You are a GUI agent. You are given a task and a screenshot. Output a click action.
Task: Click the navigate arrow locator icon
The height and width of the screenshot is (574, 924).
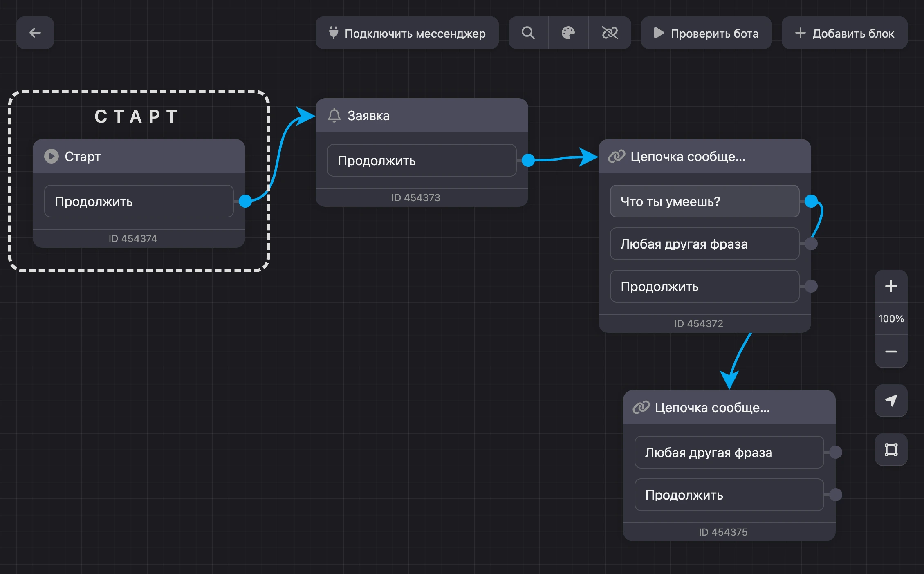click(x=891, y=401)
